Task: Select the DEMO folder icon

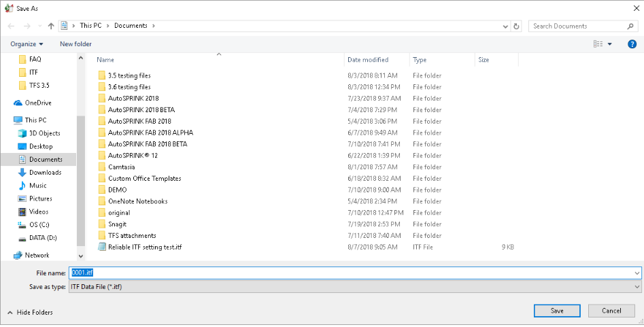Action: (x=102, y=190)
